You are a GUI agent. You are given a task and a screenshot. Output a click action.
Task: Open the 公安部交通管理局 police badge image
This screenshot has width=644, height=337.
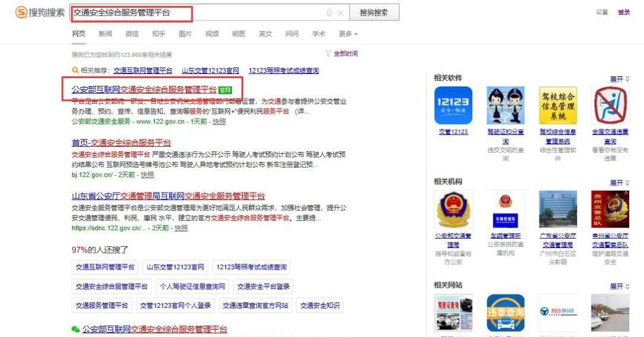(453, 209)
